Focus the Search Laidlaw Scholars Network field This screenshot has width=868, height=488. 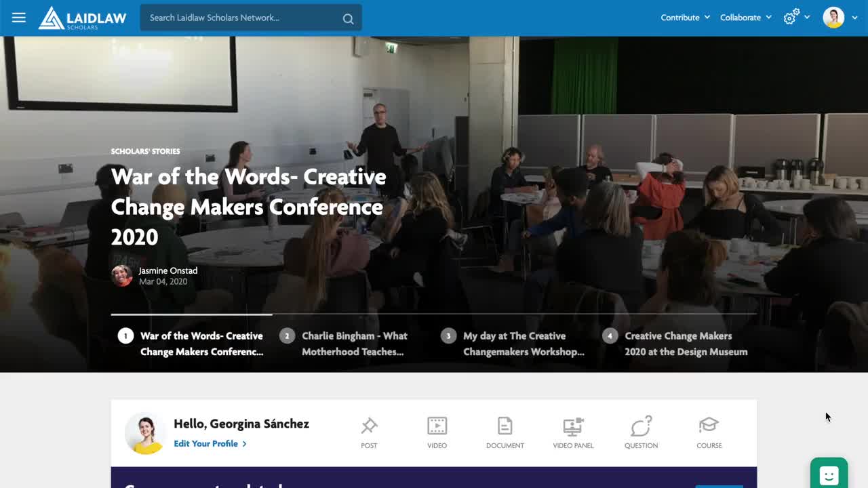[x=241, y=18]
